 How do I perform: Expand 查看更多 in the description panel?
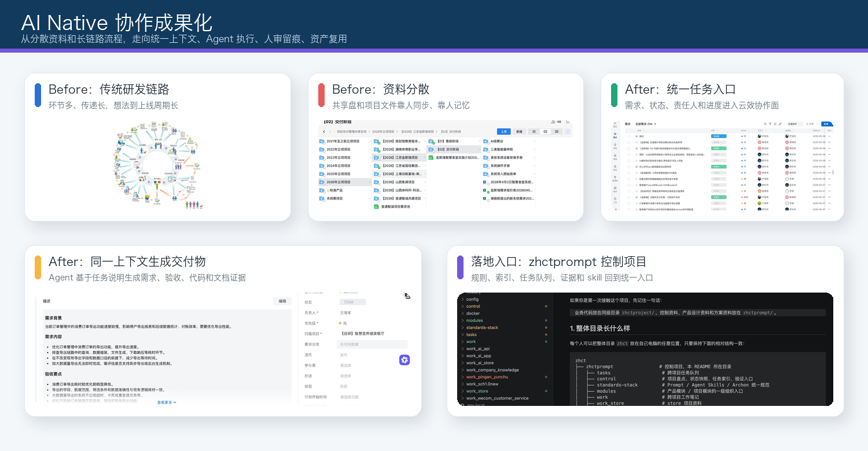tap(167, 402)
